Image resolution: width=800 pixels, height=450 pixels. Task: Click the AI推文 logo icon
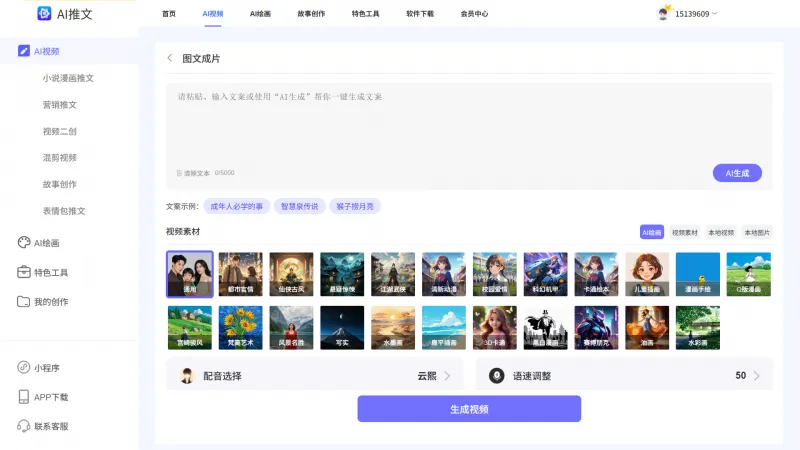point(44,13)
